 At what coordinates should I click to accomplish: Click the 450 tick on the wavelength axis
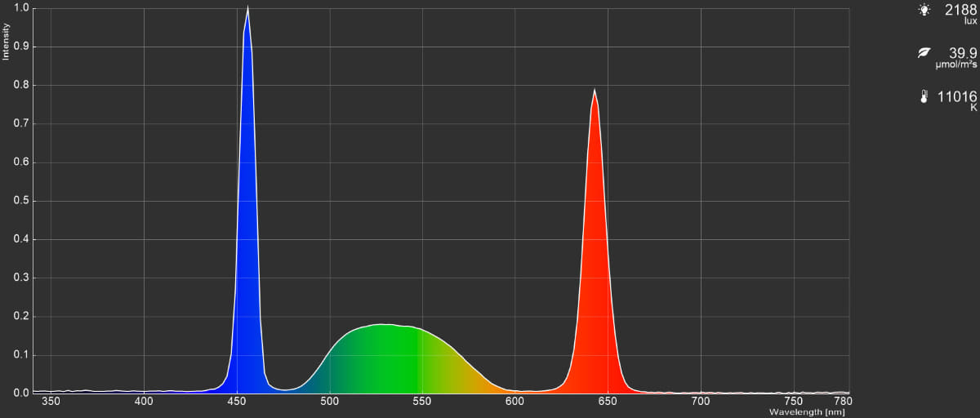[237, 401]
